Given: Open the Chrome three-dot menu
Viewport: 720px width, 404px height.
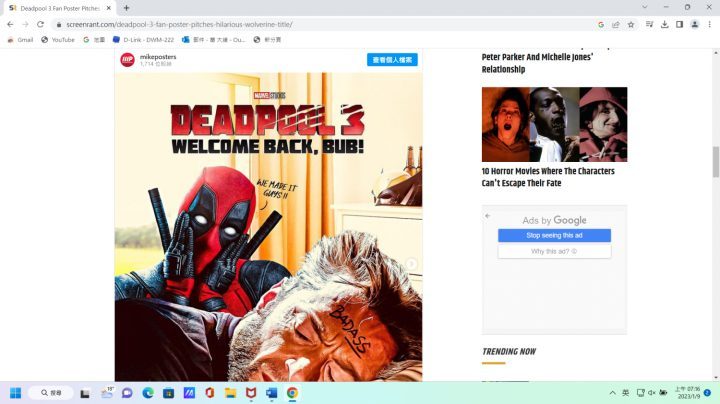Looking at the screenshot, I should click(x=709, y=24).
